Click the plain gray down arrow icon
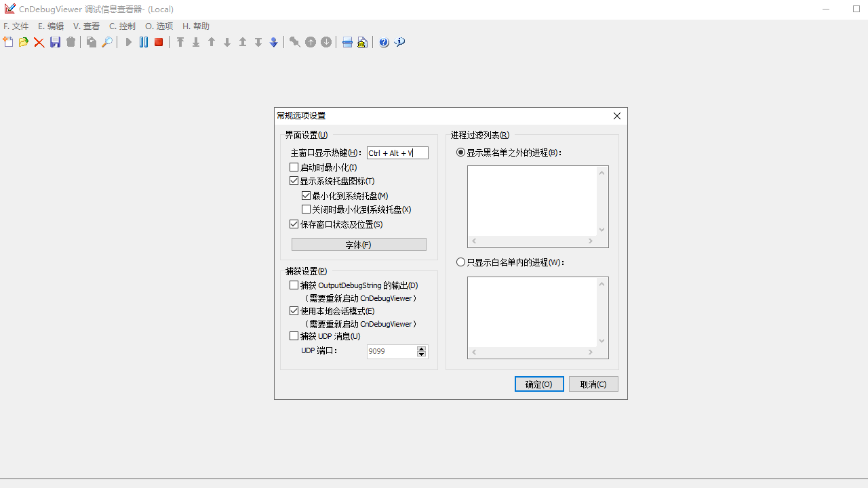Screen dimensions: 868x488 click(x=227, y=42)
